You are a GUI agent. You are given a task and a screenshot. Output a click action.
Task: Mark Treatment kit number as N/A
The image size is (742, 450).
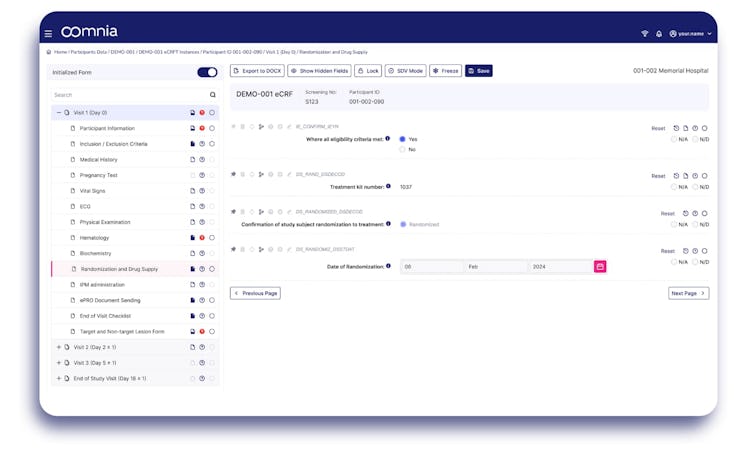[x=674, y=187]
